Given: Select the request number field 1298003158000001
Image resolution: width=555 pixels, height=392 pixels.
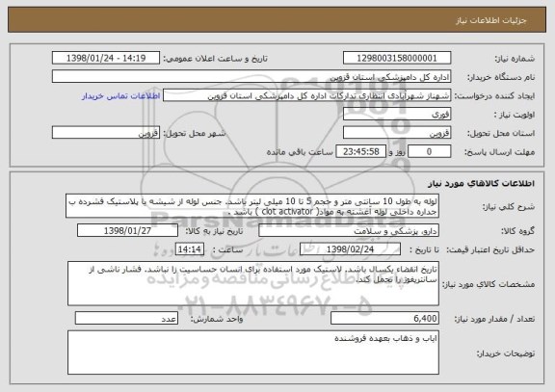Looking at the screenshot, I should click(397, 58).
